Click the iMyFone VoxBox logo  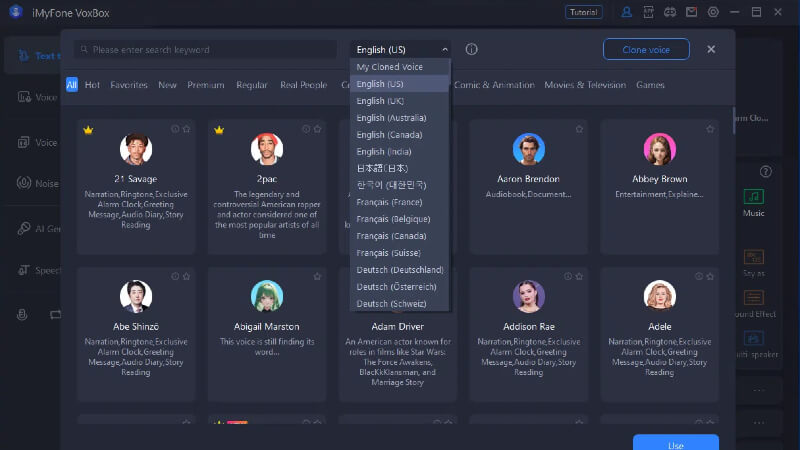pos(16,12)
